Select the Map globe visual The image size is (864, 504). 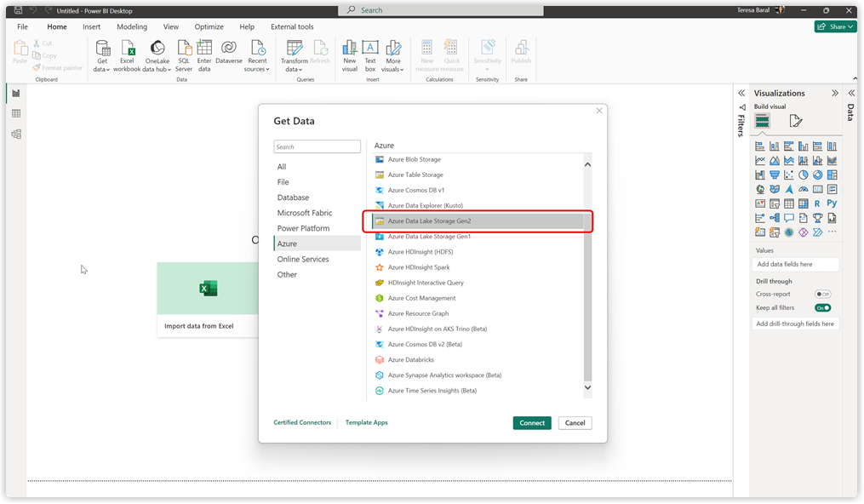pos(760,190)
